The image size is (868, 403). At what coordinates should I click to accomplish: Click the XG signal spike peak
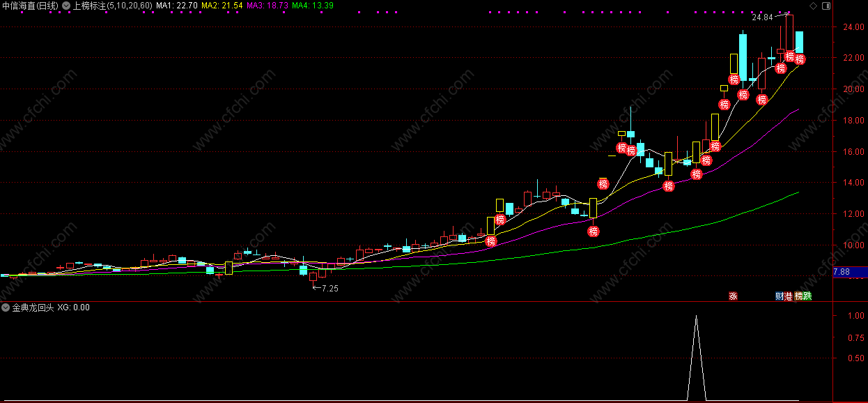[696, 317]
